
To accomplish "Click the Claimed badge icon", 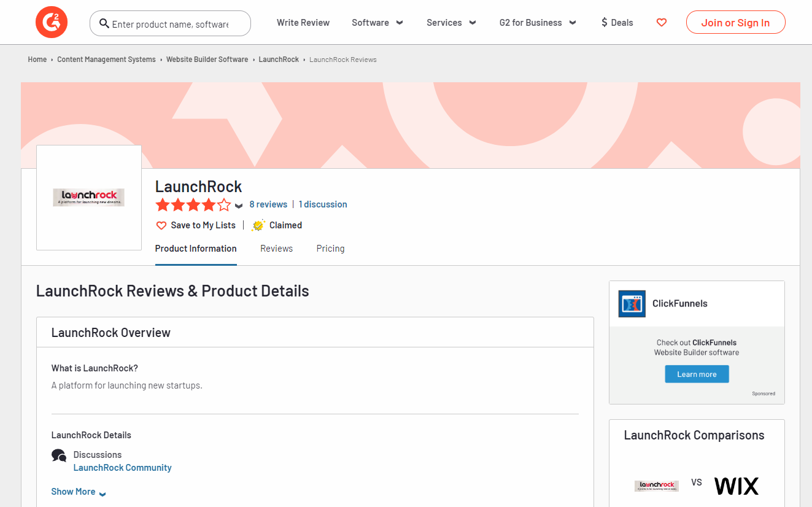I will [x=258, y=225].
